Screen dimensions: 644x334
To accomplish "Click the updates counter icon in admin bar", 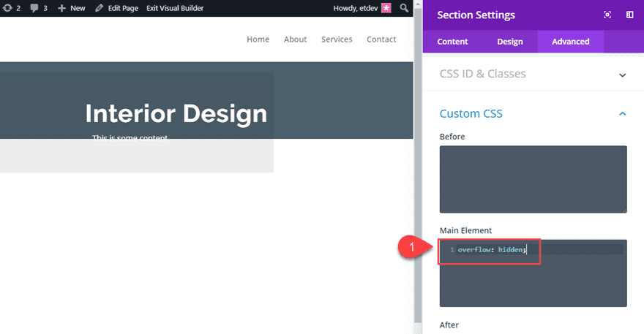I will click(7, 8).
